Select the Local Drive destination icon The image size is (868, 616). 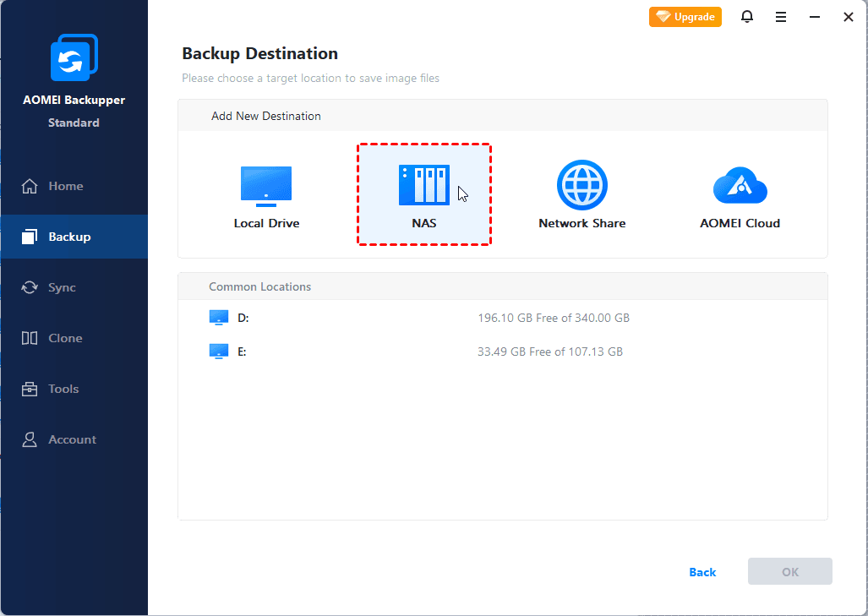pos(266,186)
